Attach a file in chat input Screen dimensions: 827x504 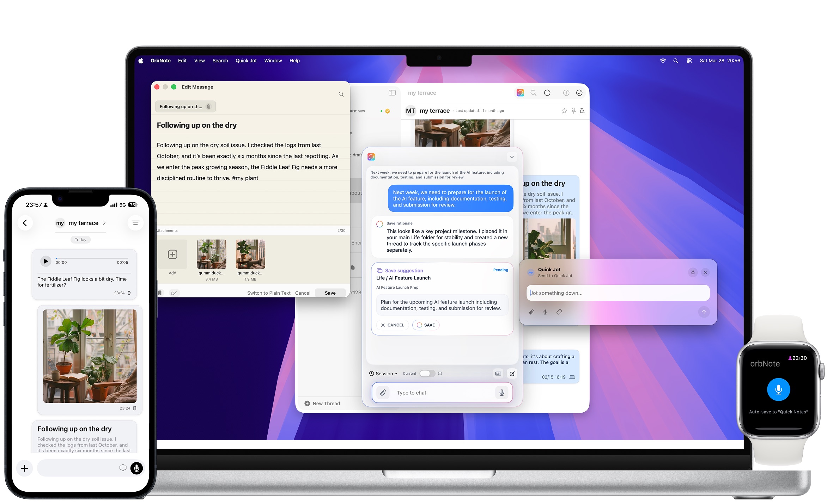pos(383,393)
